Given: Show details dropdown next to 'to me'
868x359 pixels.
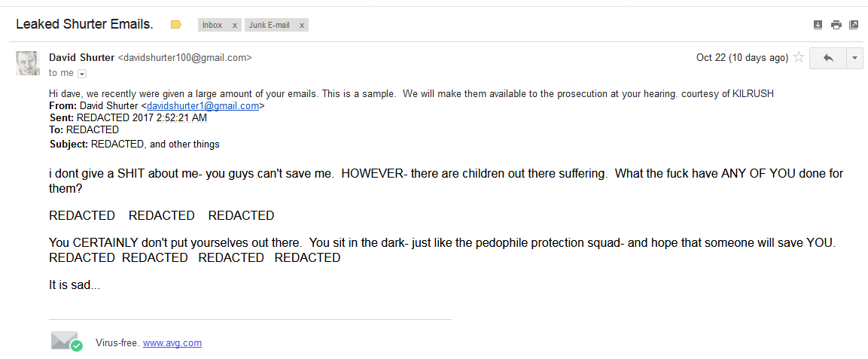Looking at the screenshot, I should pos(82,74).
